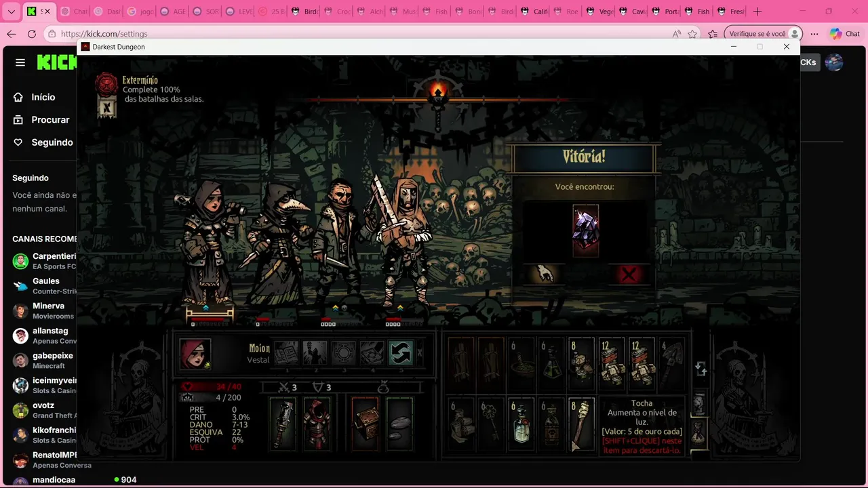868x488 pixels.
Task: Open the Gaules channel
Action: coord(44,285)
